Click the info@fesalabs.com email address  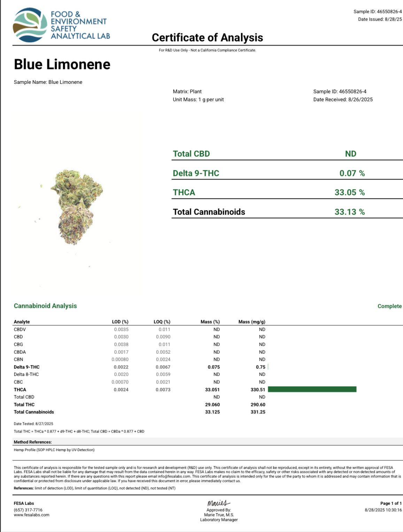(x=174, y=476)
